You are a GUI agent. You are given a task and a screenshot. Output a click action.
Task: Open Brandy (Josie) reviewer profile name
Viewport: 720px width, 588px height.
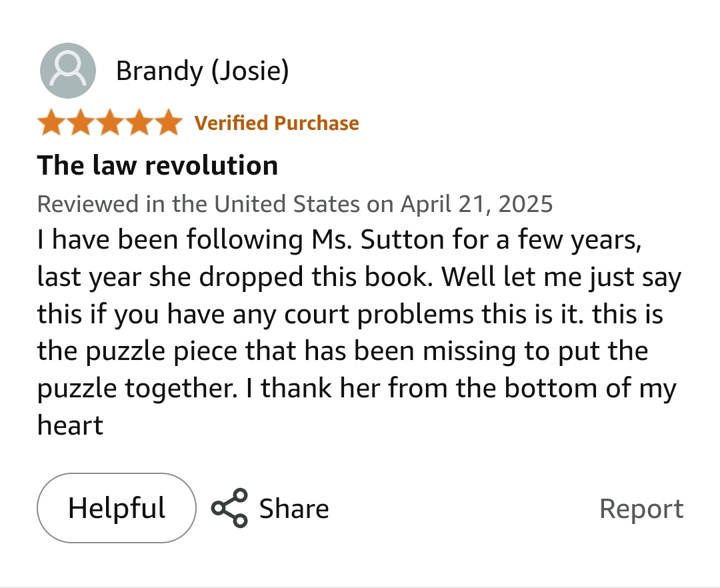[203, 71]
